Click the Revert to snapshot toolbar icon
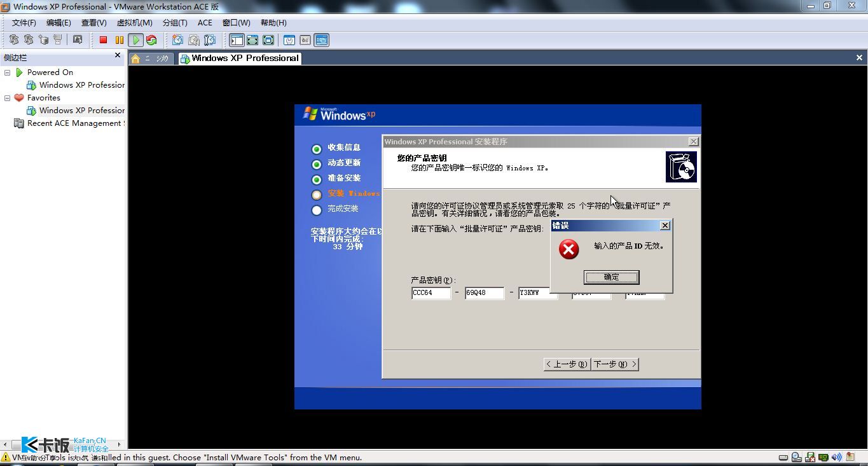Image resolution: width=868 pixels, height=466 pixels. click(193, 40)
